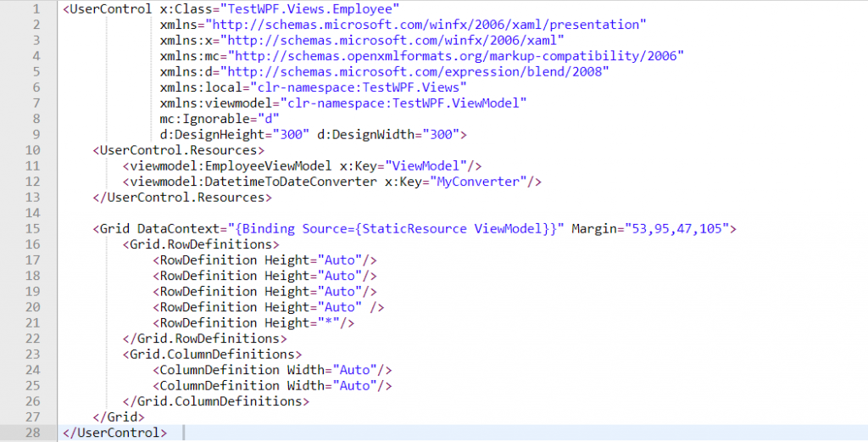
Task: Click the Margin value "53,95,47,105"
Action: 677,229
